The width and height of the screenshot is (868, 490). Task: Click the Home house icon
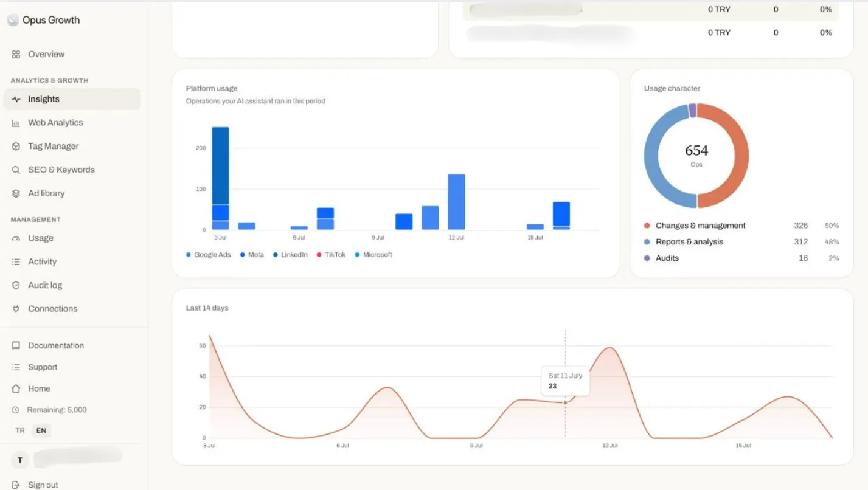tap(16, 388)
